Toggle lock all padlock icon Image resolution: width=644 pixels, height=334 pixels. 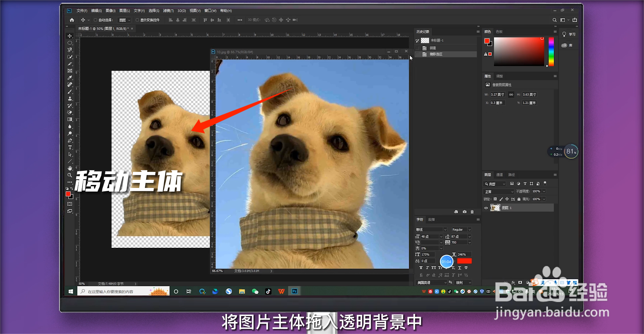pyautogui.click(x=519, y=199)
